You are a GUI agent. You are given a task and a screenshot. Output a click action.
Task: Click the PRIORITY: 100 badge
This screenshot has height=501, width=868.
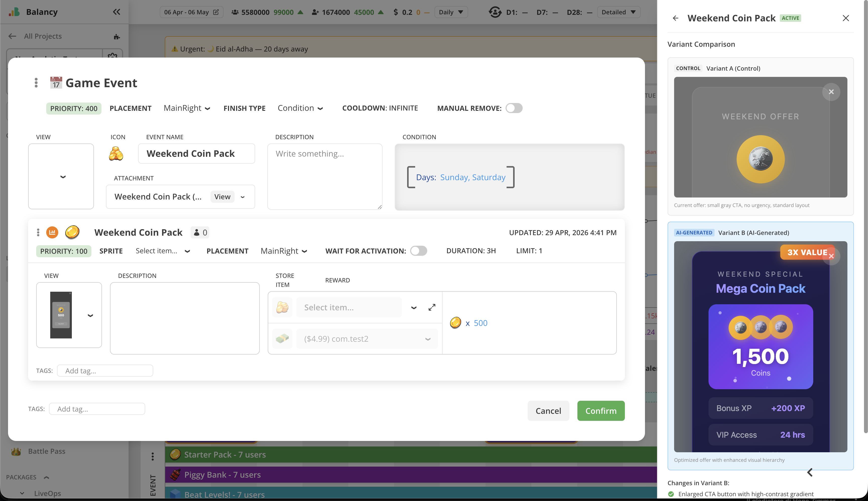tap(64, 251)
